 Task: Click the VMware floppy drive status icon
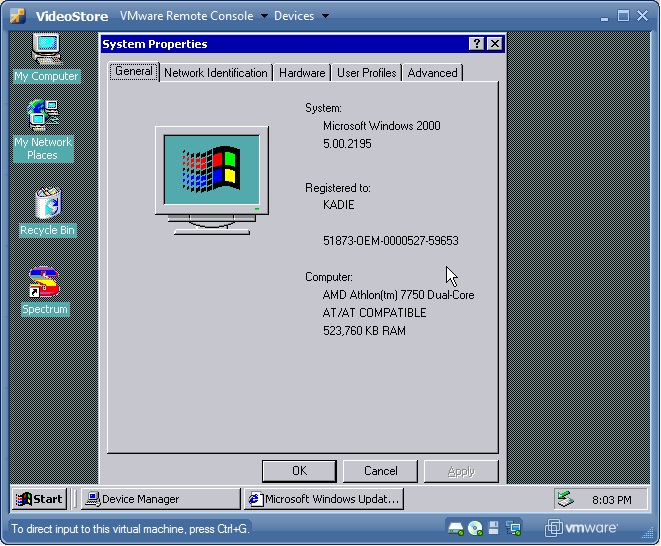(x=493, y=528)
